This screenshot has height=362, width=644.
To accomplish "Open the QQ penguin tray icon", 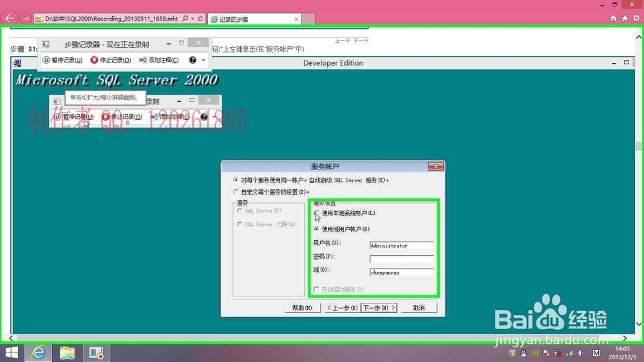I will click(x=523, y=353).
